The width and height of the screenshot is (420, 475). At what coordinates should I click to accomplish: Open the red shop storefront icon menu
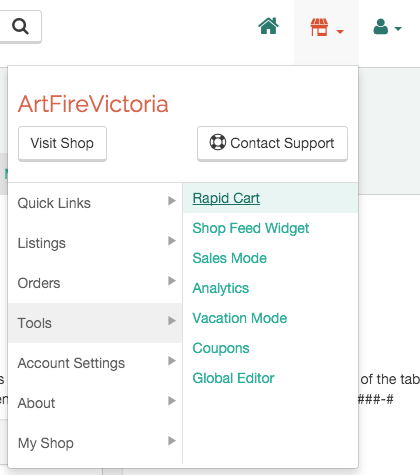pyautogui.click(x=319, y=27)
